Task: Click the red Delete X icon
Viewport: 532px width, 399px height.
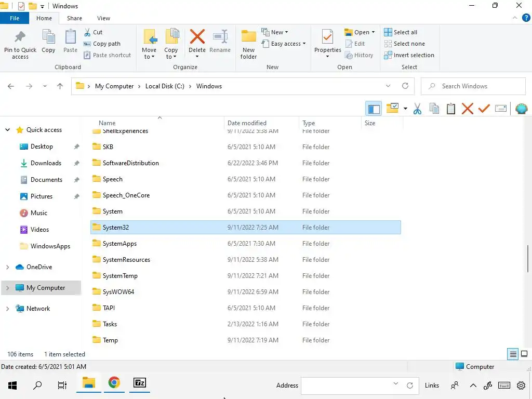Action: tap(197, 37)
